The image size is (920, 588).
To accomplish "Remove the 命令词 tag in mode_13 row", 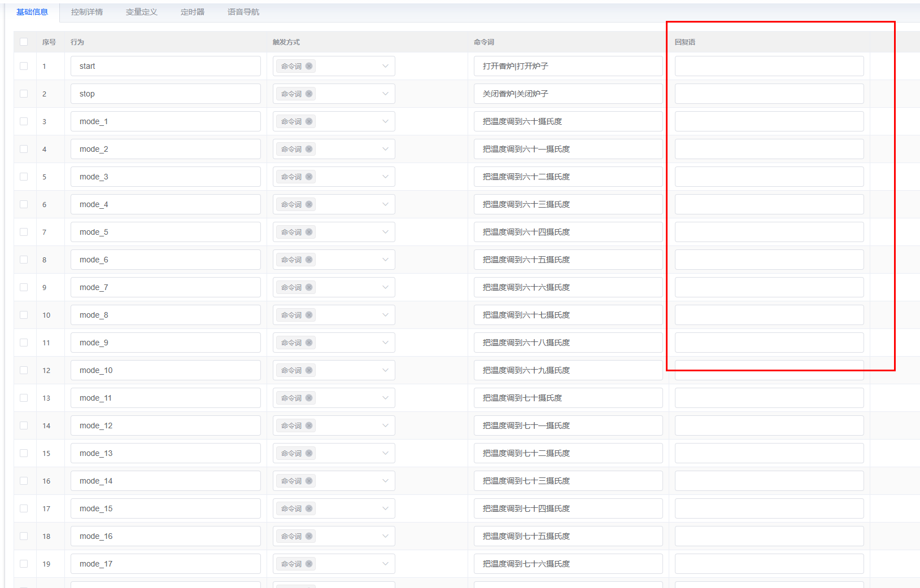I will coord(309,453).
